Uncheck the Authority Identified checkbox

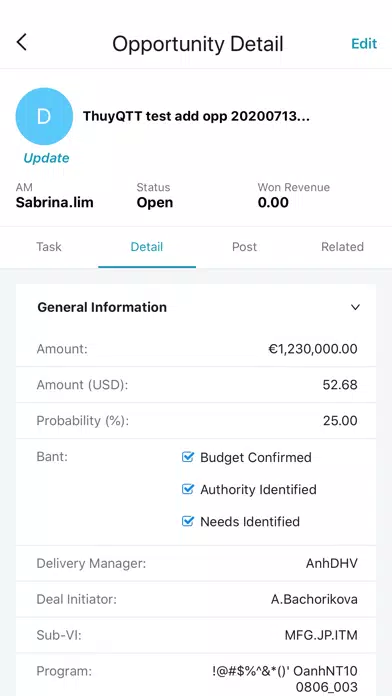[x=188, y=489]
